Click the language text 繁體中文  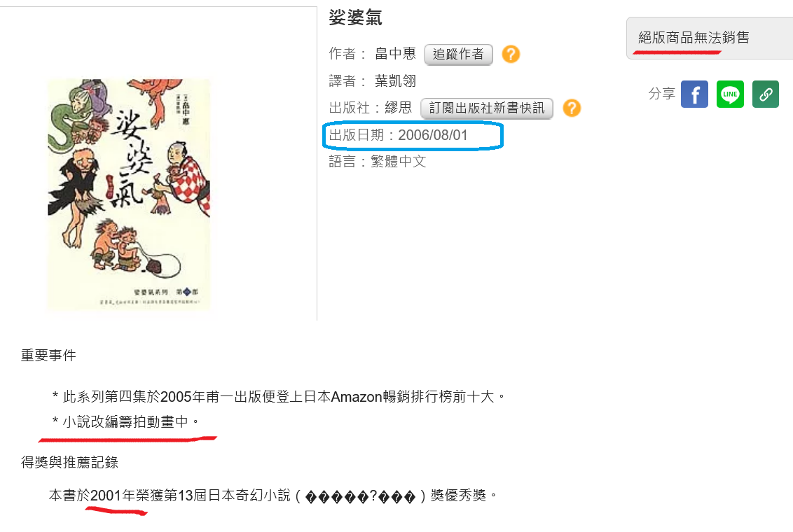pos(399,162)
